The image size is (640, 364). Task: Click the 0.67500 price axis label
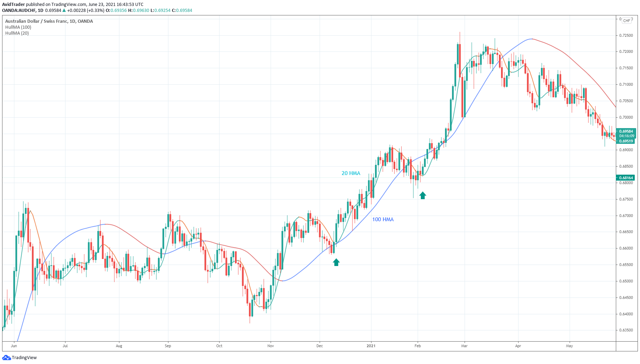pyautogui.click(x=626, y=199)
